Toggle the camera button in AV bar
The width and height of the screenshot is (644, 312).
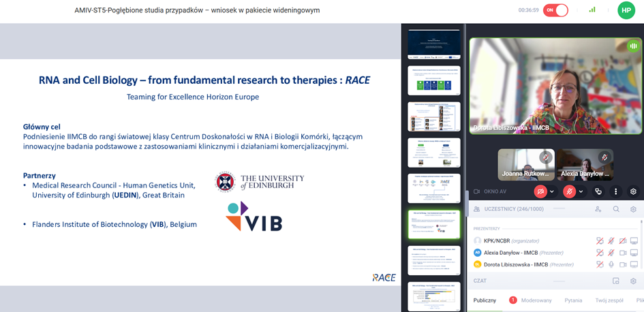point(540,191)
